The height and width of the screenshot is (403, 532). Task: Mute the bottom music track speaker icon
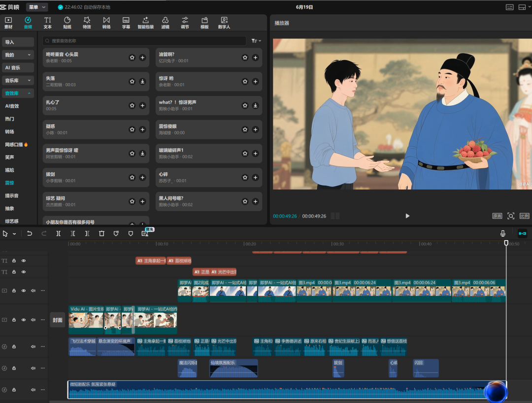click(33, 389)
